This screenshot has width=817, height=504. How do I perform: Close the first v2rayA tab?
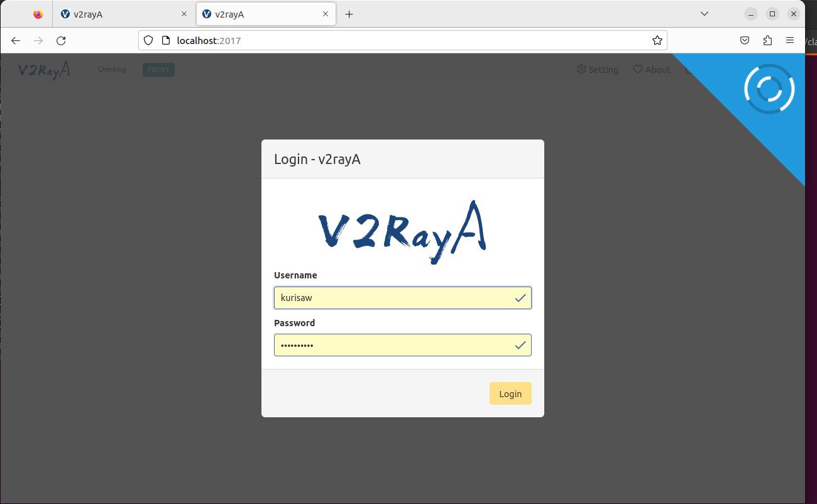tap(184, 14)
